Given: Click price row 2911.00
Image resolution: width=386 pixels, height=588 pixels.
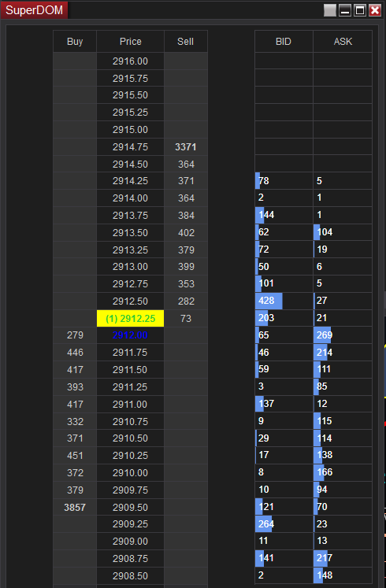Looking at the screenshot, I should point(131,405).
